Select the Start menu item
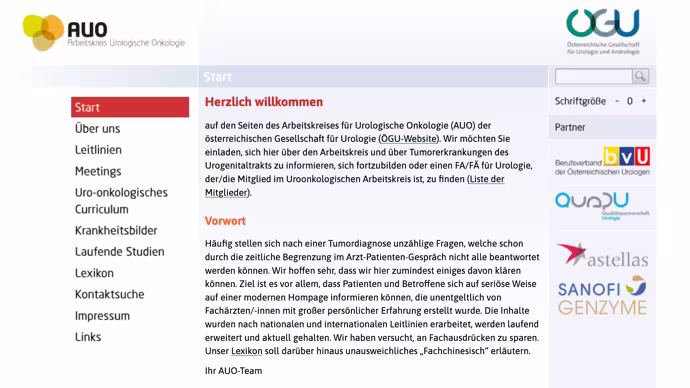This screenshot has width=690, height=388. [130, 107]
